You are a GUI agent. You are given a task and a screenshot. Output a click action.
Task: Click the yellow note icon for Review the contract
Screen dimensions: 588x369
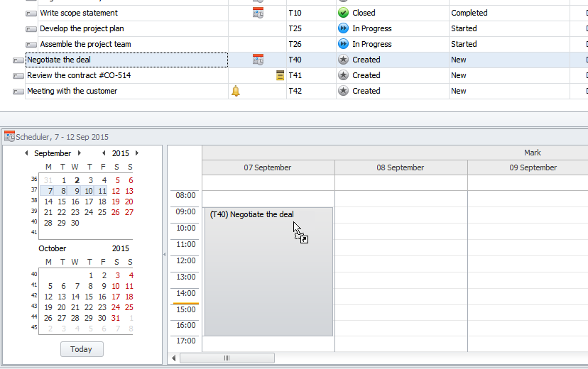[280, 75]
